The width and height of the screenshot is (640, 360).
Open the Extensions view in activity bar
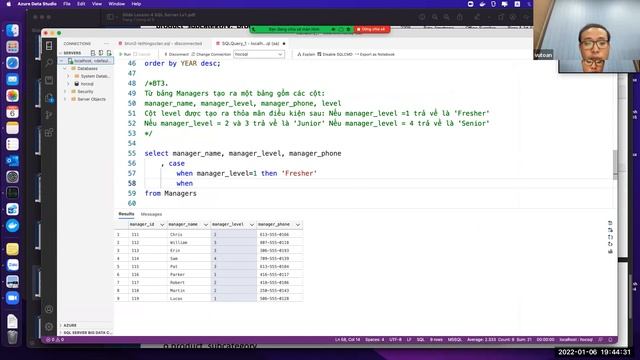pos(49,133)
